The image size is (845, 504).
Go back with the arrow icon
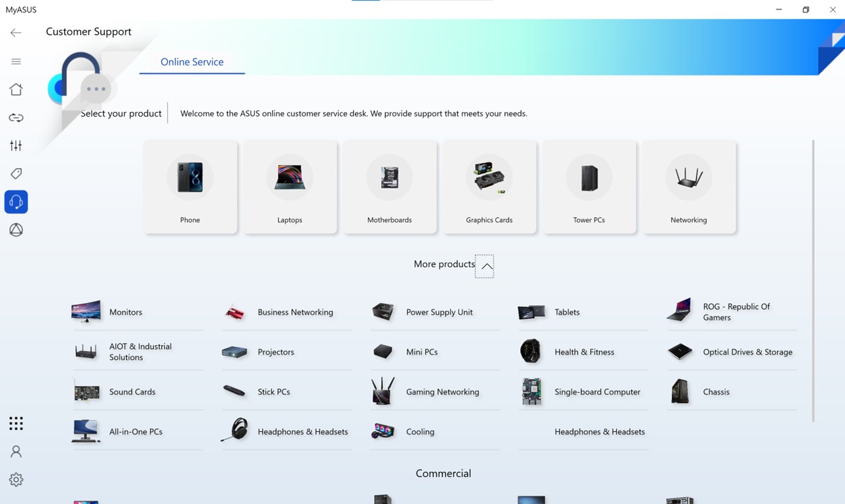tap(16, 33)
